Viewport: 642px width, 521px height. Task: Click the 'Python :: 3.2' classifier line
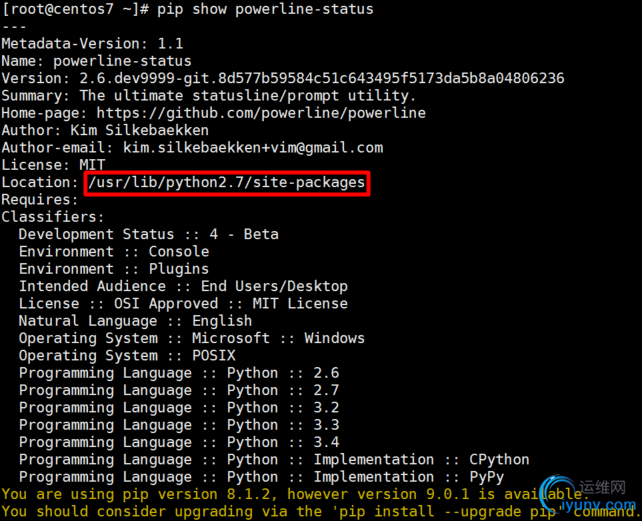coord(179,408)
